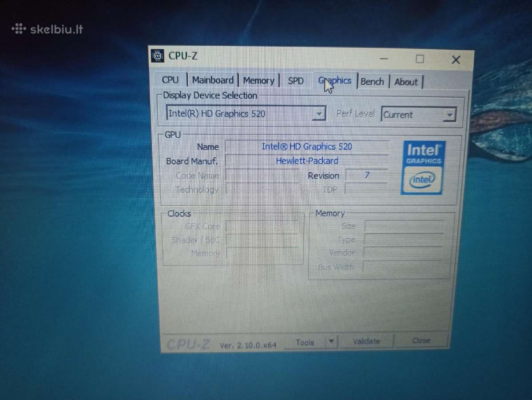The height and width of the screenshot is (400, 532).
Task: Switch to the Bench tab
Action: point(372,82)
